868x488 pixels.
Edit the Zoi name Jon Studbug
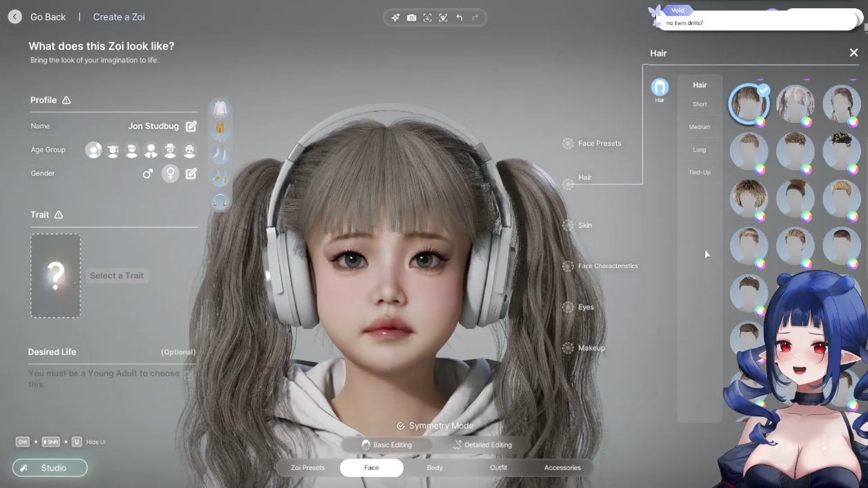(x=191, y=126)
